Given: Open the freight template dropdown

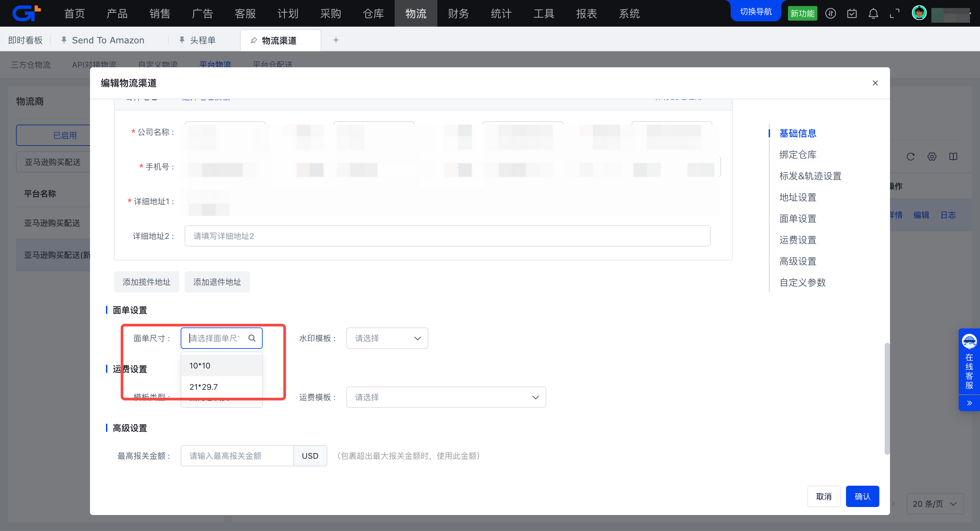Looking at the screenshot, I should (446, 397).
